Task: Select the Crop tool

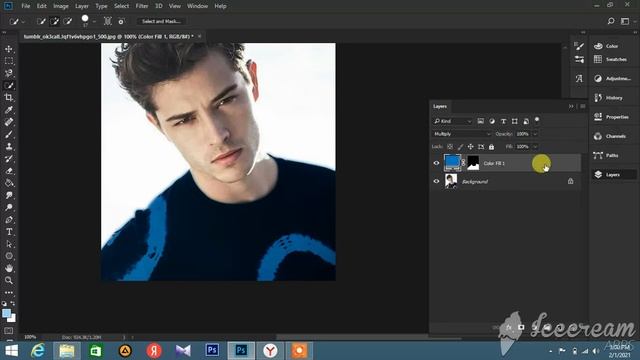Action: click(x=9, y=98)
